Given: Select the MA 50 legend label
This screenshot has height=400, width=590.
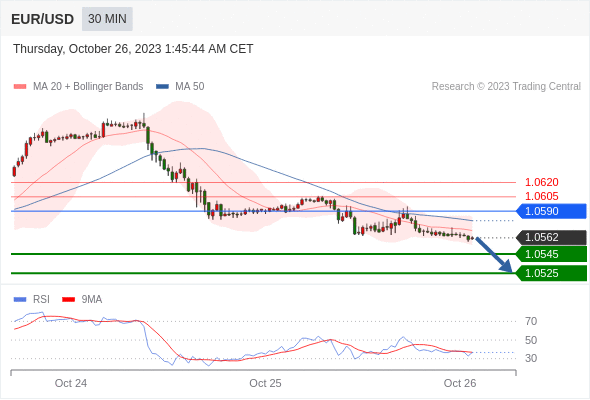Looking at the screenshot, I should [190, 87].
